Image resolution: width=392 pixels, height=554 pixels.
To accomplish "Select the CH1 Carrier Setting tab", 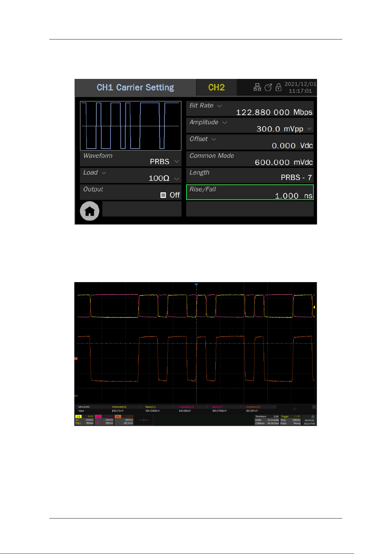I will point(135,87).
